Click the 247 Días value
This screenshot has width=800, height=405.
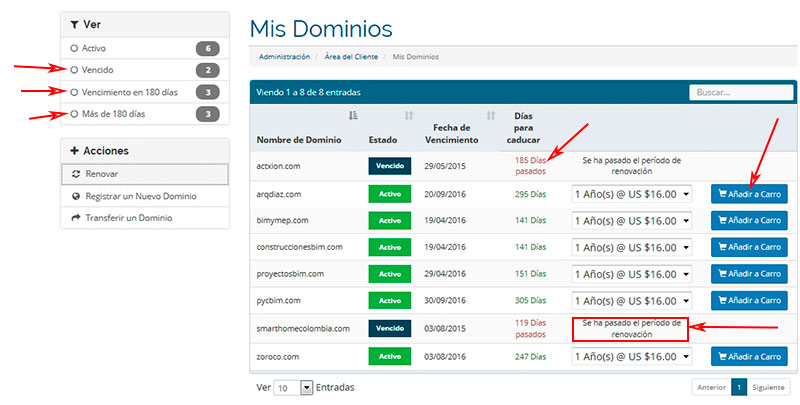[531, 357]
